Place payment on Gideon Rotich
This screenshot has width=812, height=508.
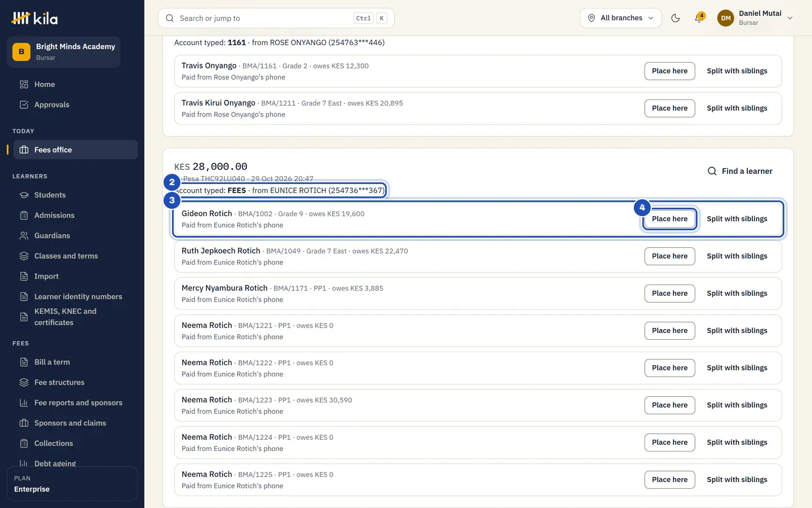click(x=670, y=219)
